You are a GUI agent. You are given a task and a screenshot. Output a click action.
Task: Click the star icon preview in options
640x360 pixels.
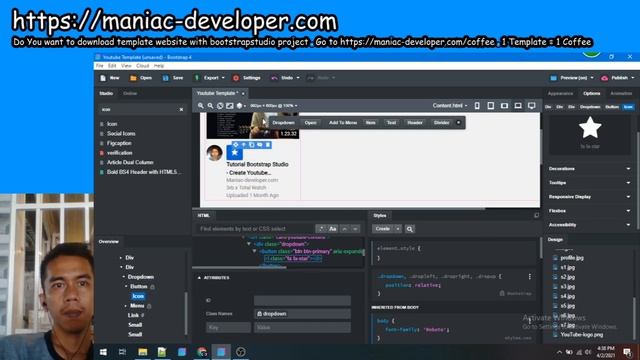pyautogui.click(x=590, y=128)
